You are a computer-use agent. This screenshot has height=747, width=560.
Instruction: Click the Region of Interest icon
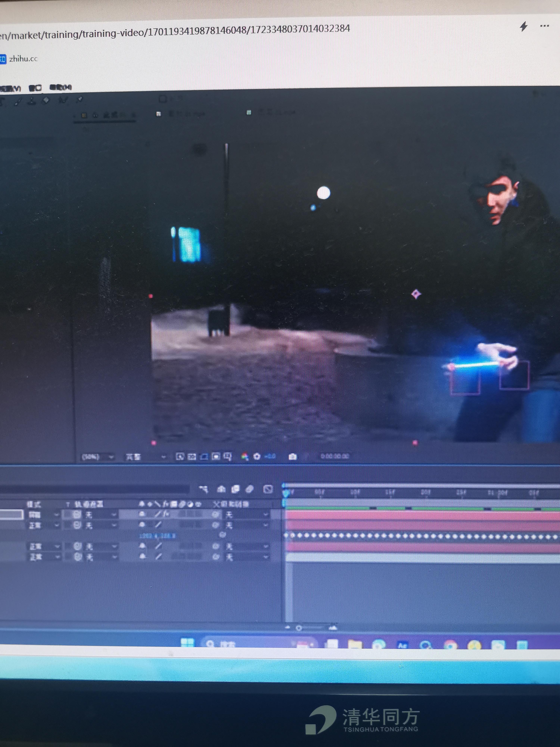[216, 457]
